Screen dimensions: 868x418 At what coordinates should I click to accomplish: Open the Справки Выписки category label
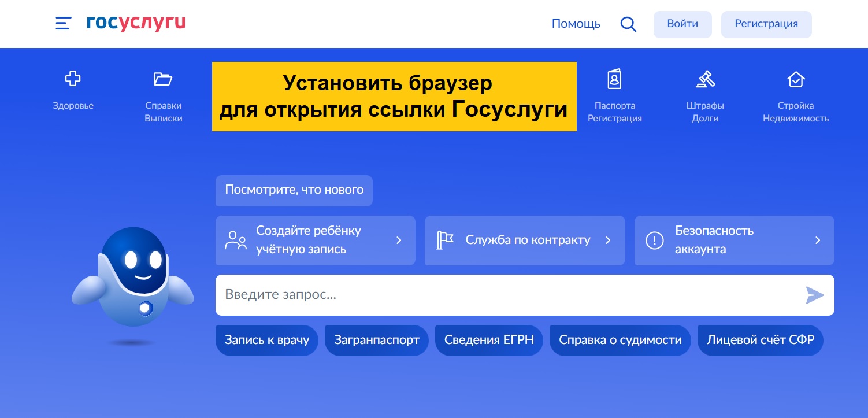(164, 112)
